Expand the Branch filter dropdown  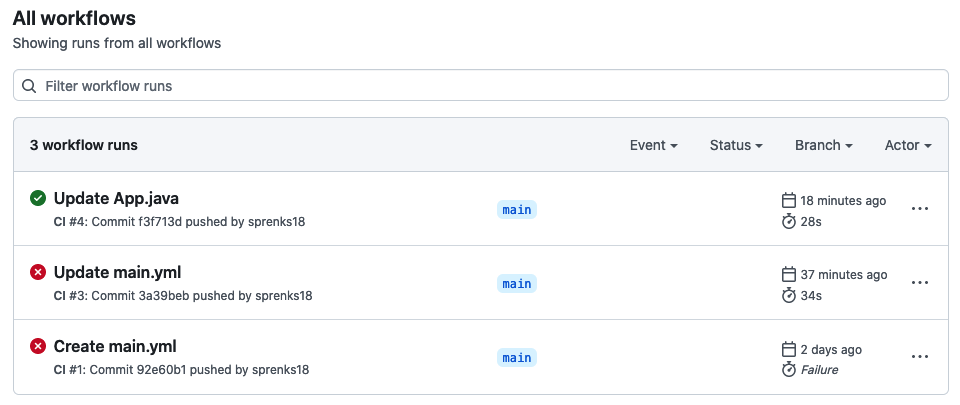point(823,145)
